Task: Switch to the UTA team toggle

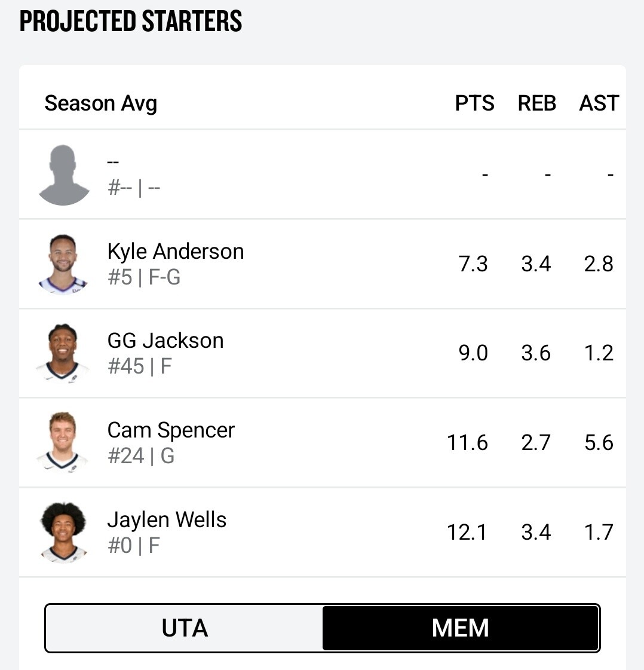Action: click(x=185, y=628)
